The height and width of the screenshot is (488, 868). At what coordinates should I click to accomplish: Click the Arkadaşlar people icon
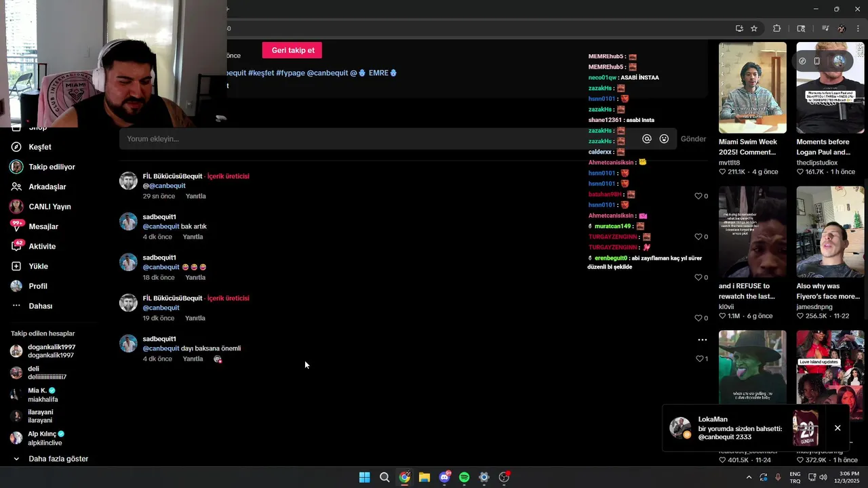16,186
